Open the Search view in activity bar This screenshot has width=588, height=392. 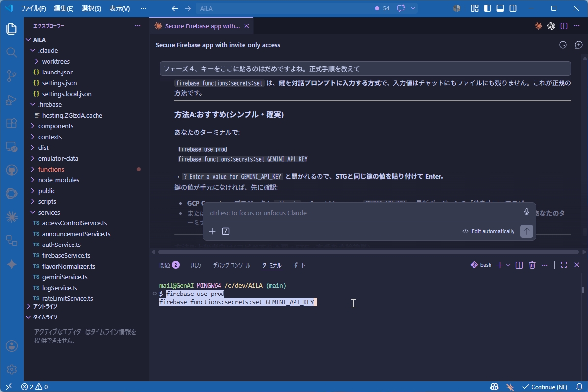point(12,52)
